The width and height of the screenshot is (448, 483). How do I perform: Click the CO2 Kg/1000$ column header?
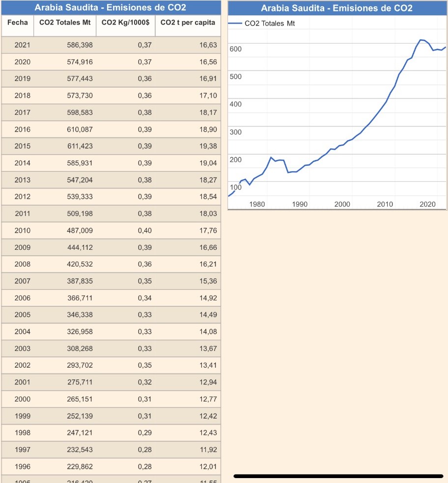pos(125,23)
